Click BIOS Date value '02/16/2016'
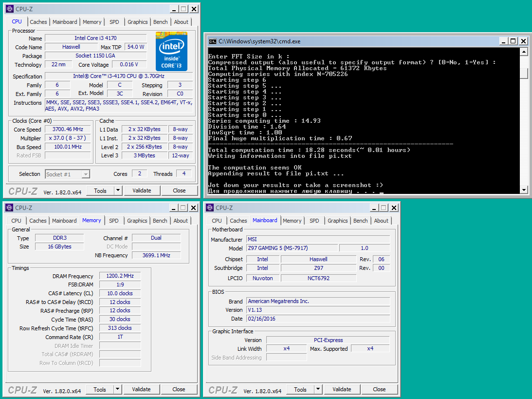 (318, 319)
